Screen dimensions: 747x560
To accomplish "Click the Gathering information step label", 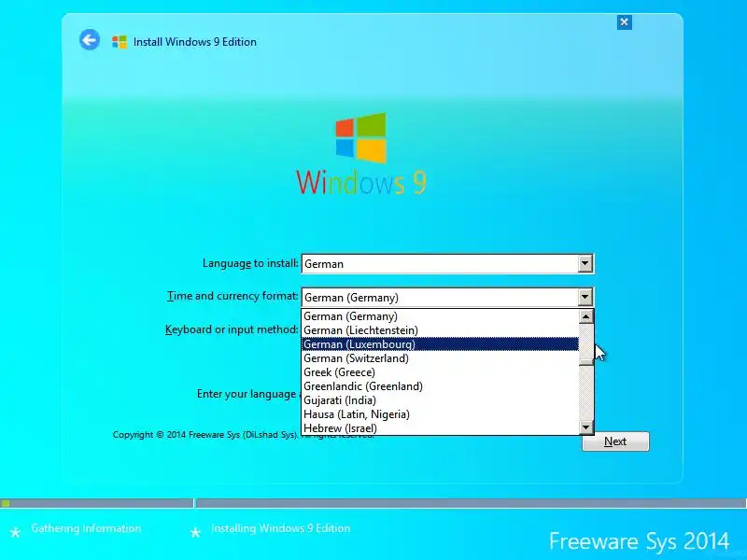I will click(x=86, y=528).
